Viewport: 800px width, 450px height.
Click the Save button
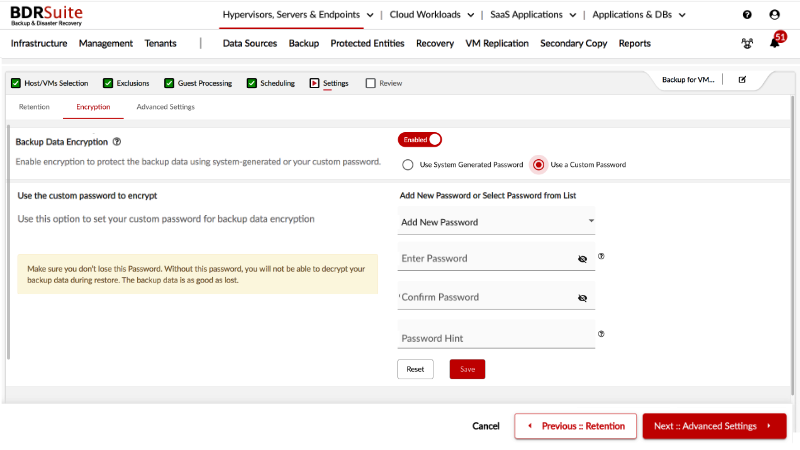(467, 369)
